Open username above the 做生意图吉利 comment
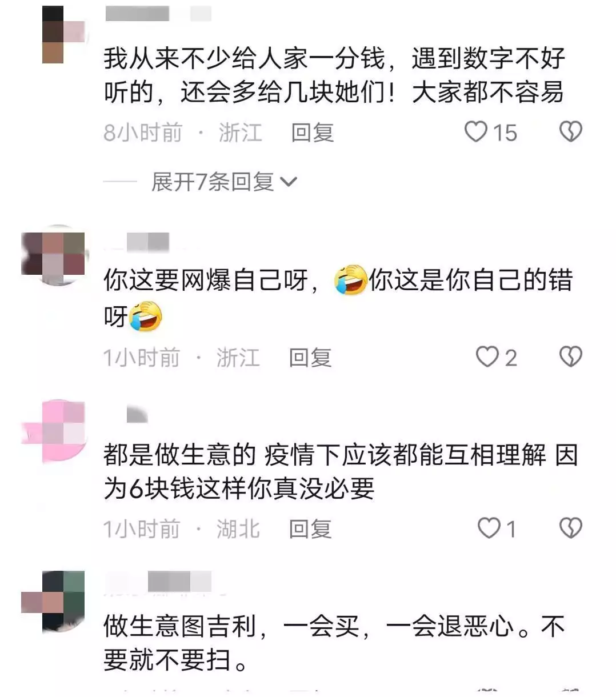Screen dimensions: 616x697 point(159,582)
